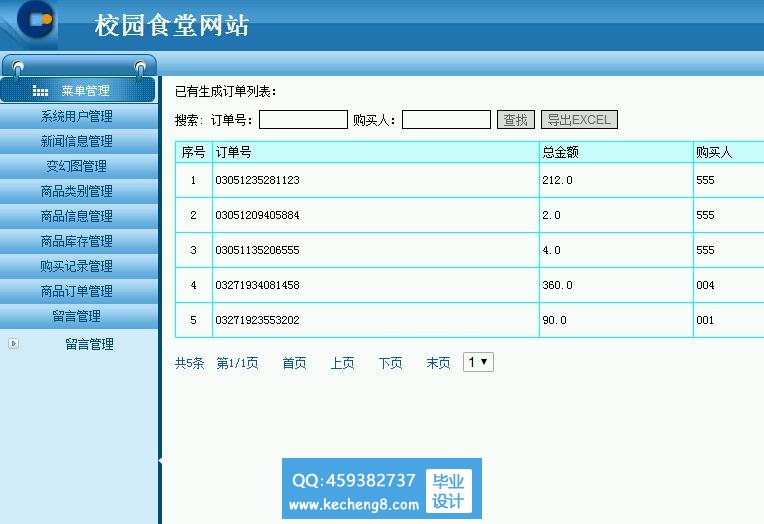This screenshot has width=764, height=524.
Task: Click the amount 2.0
Action: [552, 215]
